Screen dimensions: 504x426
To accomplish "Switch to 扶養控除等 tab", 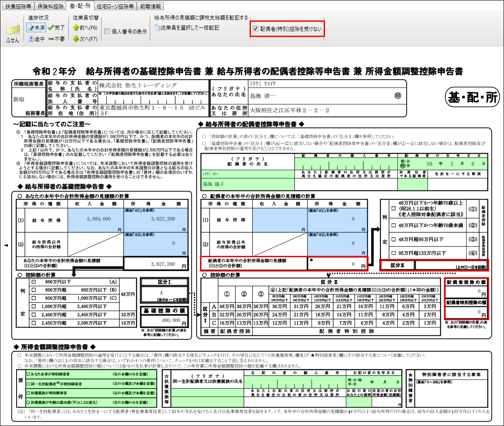I will 18,6.
